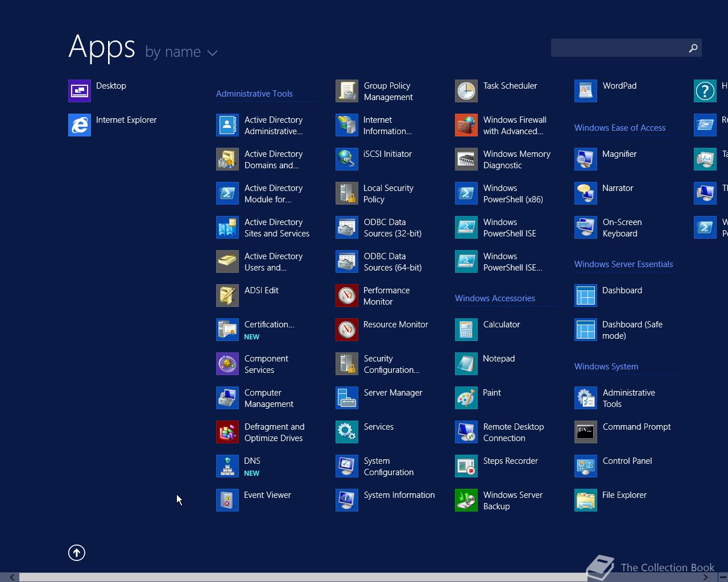
Task: Launch Steps Recorder icon
Action: coord(466,466)
